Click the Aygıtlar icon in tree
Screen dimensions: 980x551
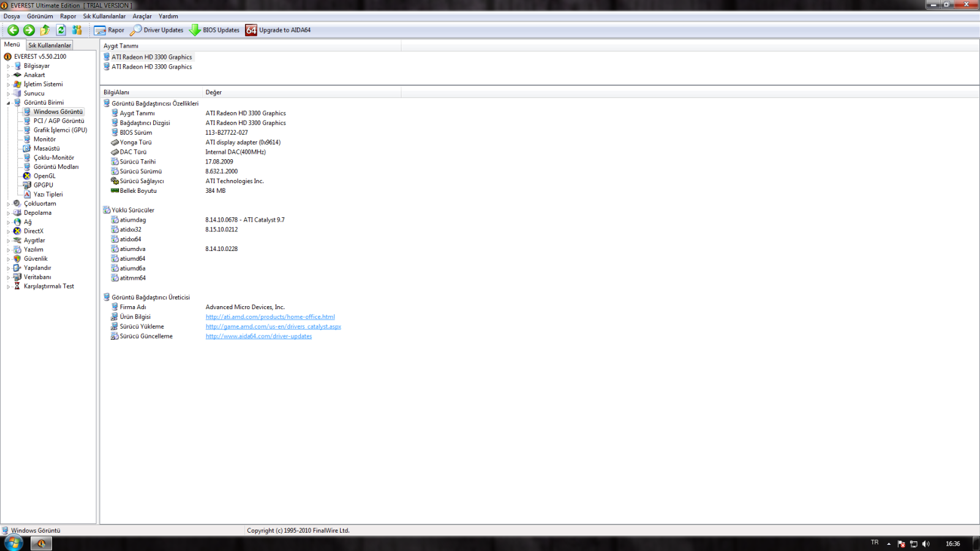coord(17,240)
